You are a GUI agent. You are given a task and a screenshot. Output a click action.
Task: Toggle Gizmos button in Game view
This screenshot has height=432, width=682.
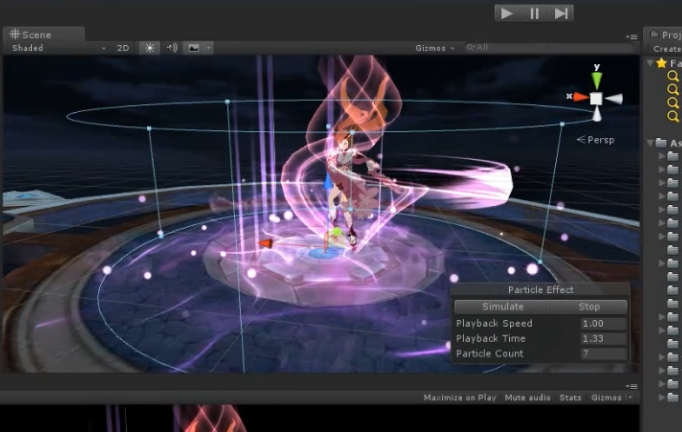[x=606, y=398]
